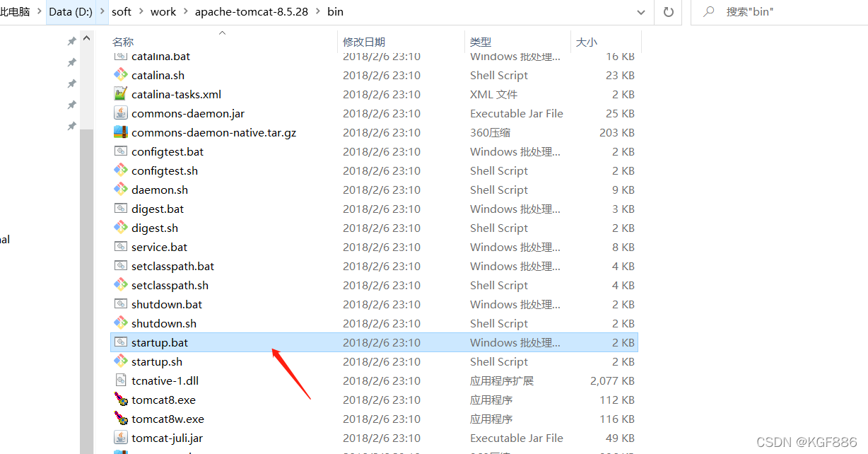868x454 pixels.
Task: Go to the soft folder breadcrumb
Action: (x=122, y=12)
